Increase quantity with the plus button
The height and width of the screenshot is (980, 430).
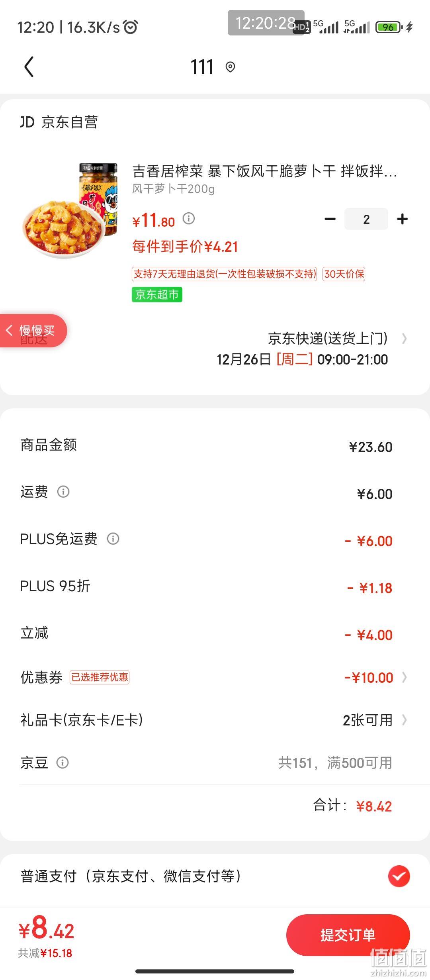coord(403,219)
